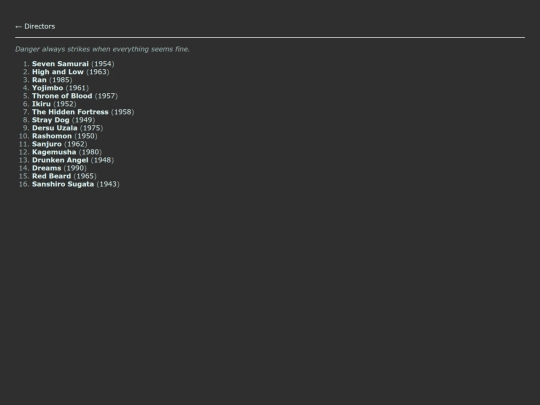The width and height of the screenshot is (540, 405).
Task: Open the Ran film entry
Action: pos(39,80)
